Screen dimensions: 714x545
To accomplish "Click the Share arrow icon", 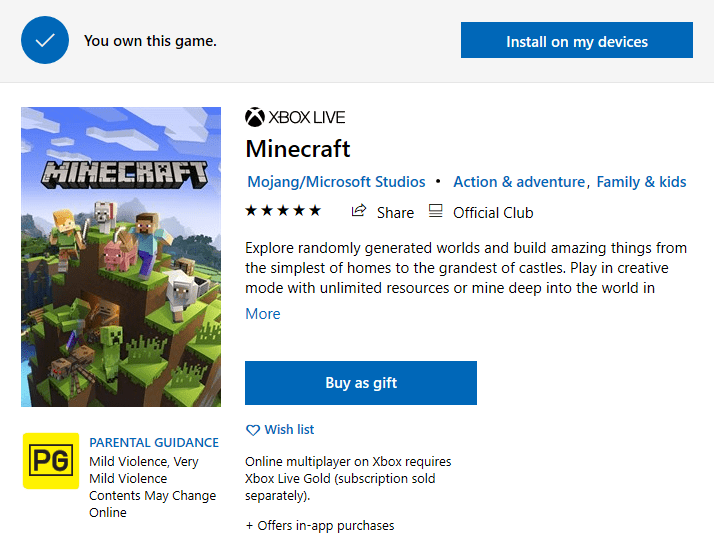I will point(359,211).
